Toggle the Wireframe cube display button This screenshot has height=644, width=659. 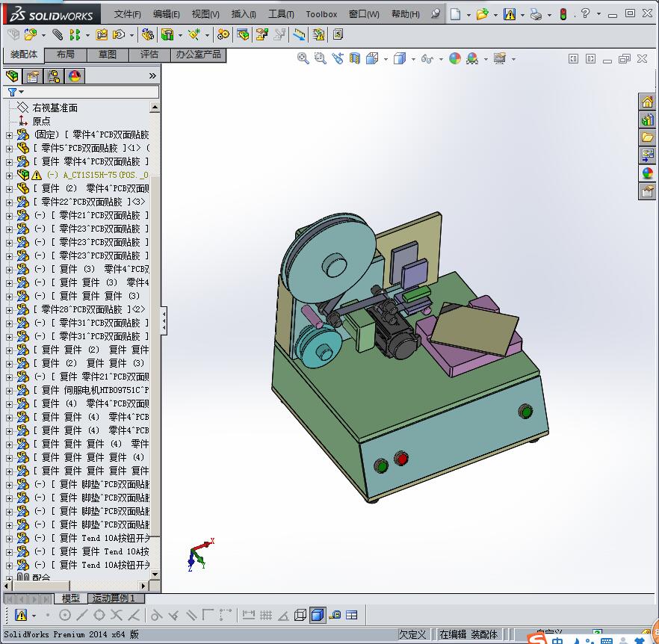(x=300, y=616)
